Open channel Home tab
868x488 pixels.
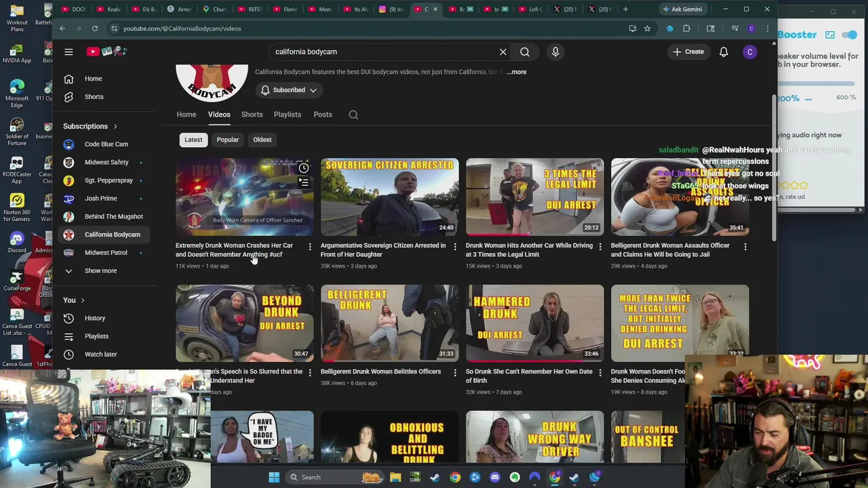186,115
